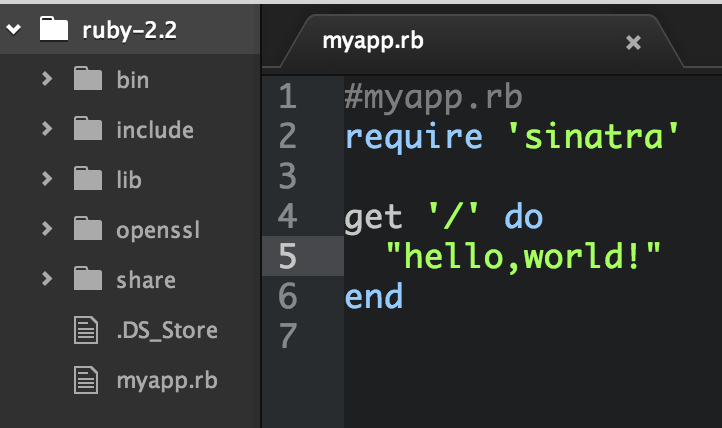Expand the lib folder chevron
This screenshot has height=428, width=722.
point(47,179)
